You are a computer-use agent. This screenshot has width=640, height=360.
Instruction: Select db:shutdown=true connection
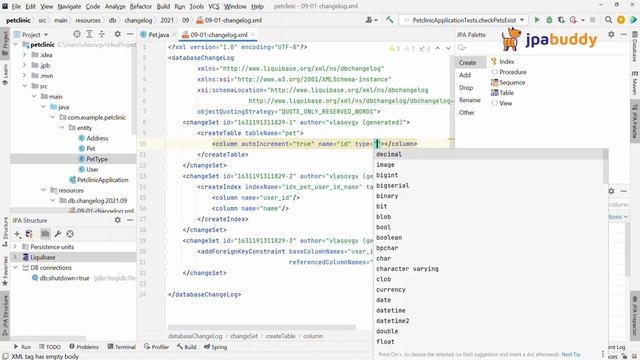(x=64, y=278)
